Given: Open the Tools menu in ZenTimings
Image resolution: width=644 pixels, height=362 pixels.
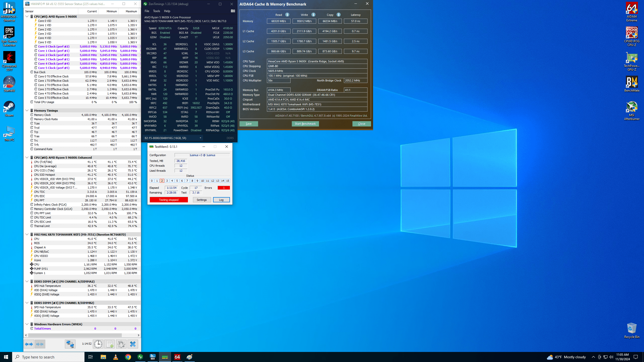Looking at the screenshot, I should pyautogui.click(x=156, y=11).
